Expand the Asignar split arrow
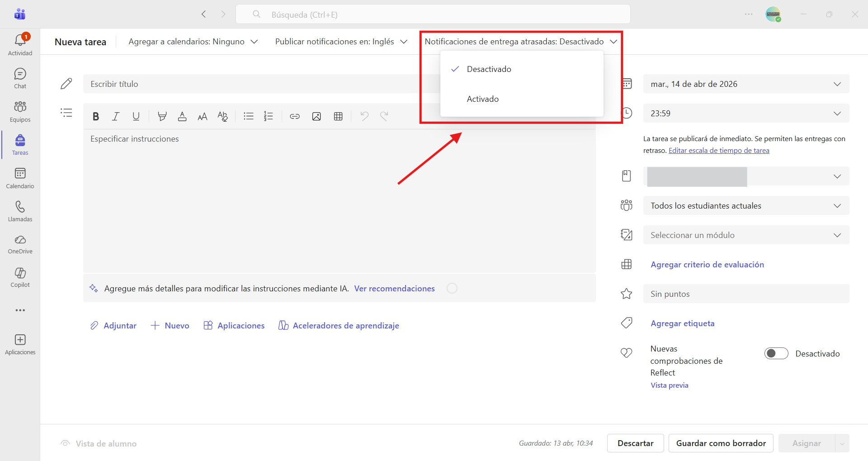Image resolution: width=868 pixels, height=461 pixels. click(x=842, y=443)
